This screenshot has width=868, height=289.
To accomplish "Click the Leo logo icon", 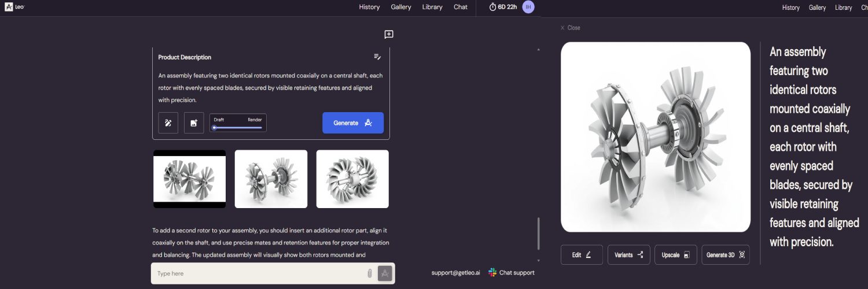I will [9, 7].
